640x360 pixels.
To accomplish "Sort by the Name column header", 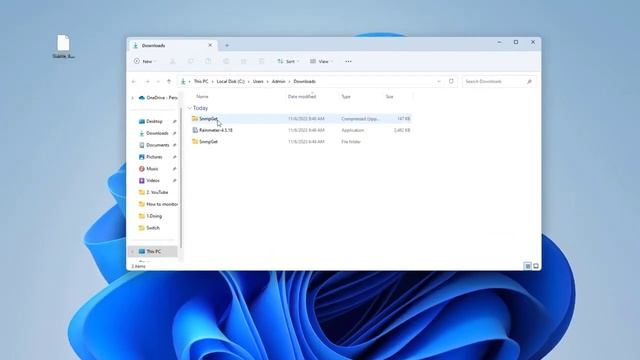I will pos(202,97).
